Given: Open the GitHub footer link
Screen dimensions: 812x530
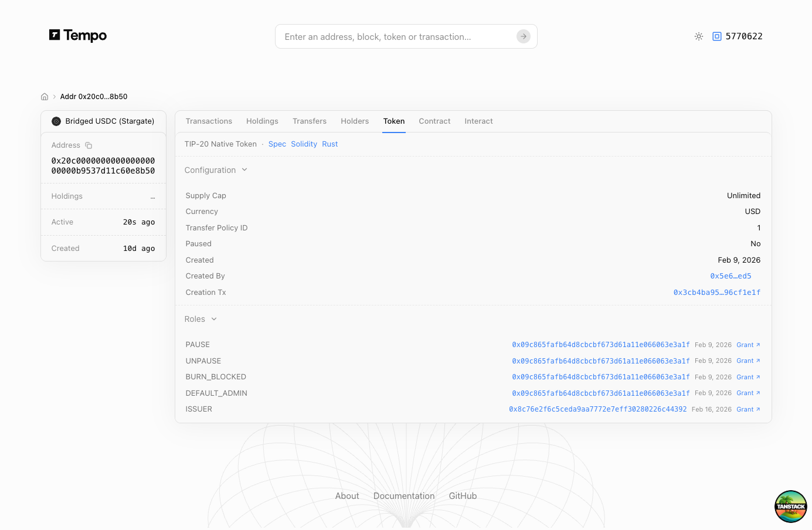Looking at the screenshot, I should pyautogui.click(x=463, y=496).
